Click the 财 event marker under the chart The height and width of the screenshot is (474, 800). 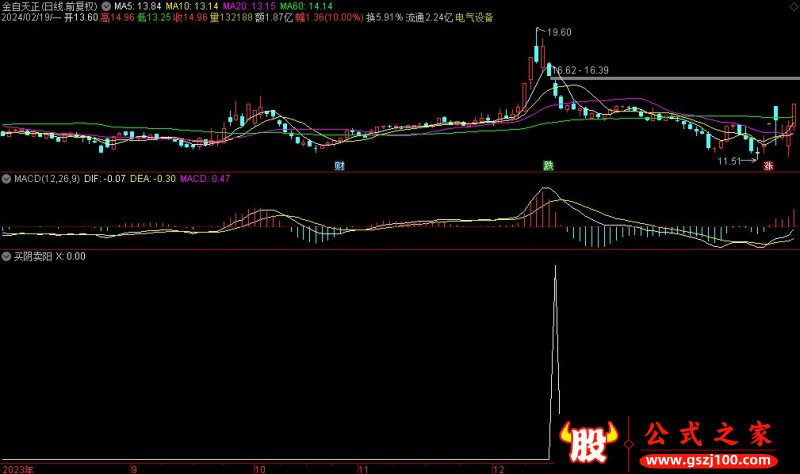pyautogui.click(x=340, y=165)
